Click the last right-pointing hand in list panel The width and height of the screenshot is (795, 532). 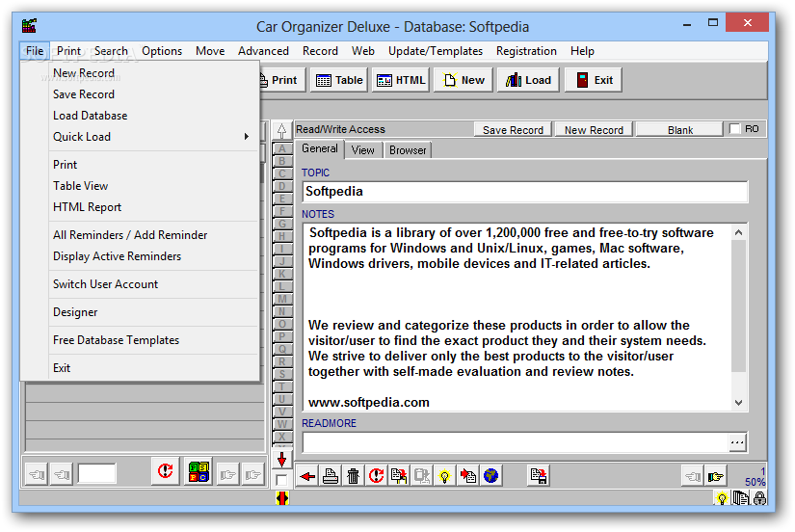253,475
